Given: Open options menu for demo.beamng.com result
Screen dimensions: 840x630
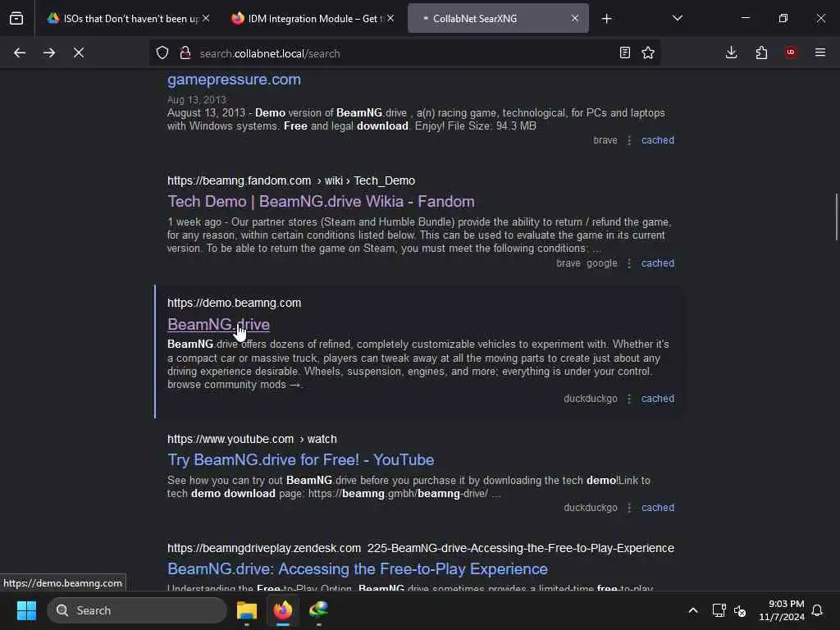Looking at the screenshot, I should 629,399.
